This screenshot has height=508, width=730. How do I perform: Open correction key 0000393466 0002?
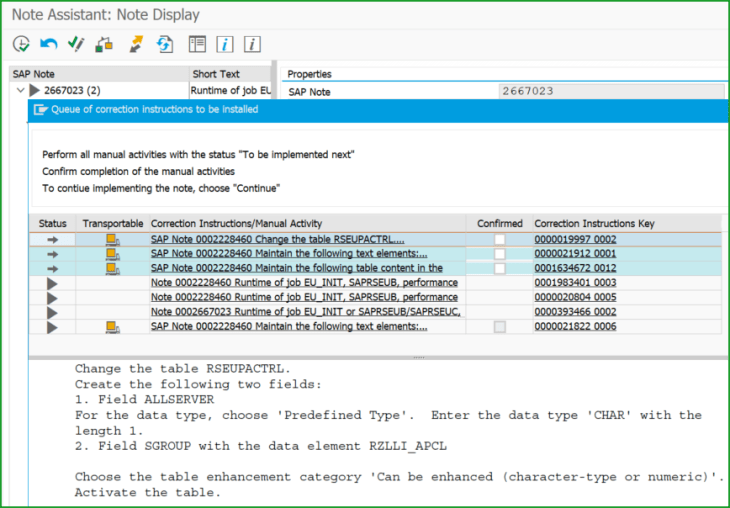click(575, 312)
